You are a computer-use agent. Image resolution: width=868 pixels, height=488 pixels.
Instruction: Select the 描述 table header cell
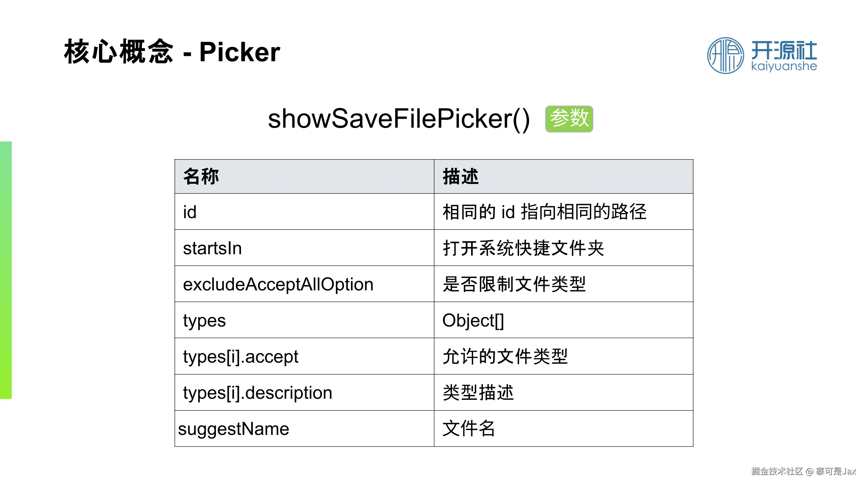tap(563, 176)
